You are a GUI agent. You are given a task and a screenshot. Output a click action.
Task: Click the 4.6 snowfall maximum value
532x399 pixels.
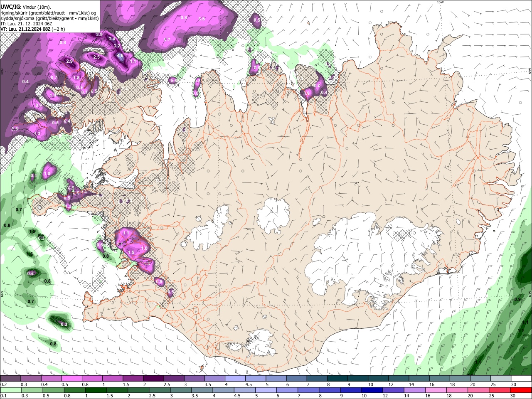120,55
